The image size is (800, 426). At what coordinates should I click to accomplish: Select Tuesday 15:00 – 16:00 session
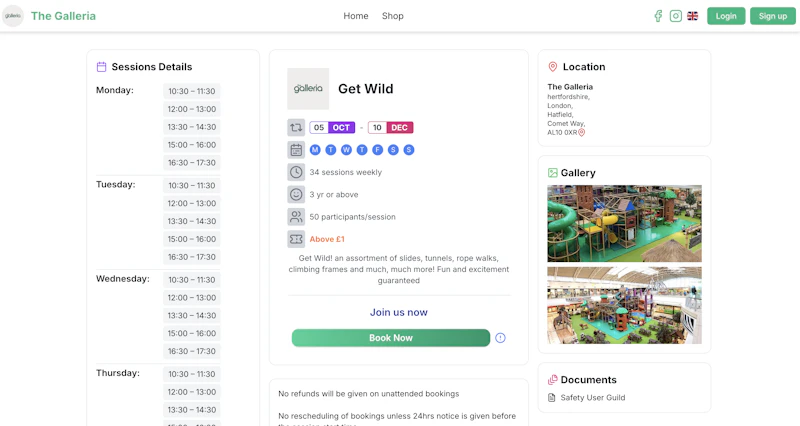pos(192,239)
